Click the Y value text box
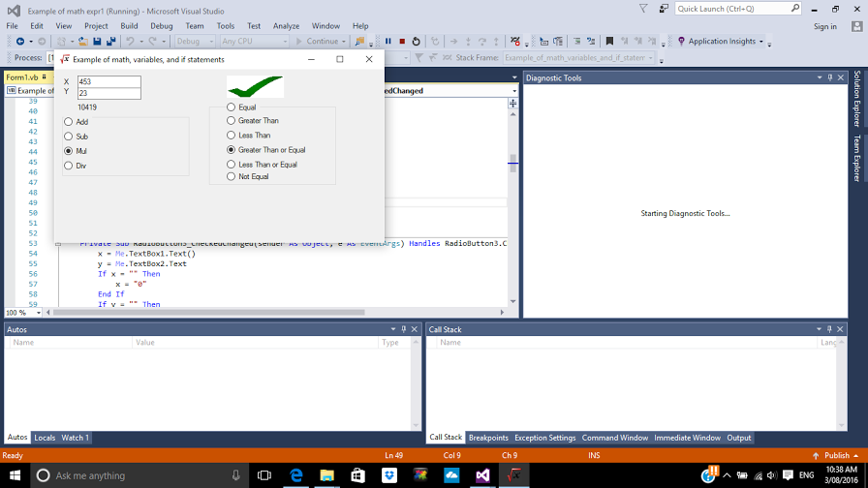 pyautogui.click(x=109, y=93)
